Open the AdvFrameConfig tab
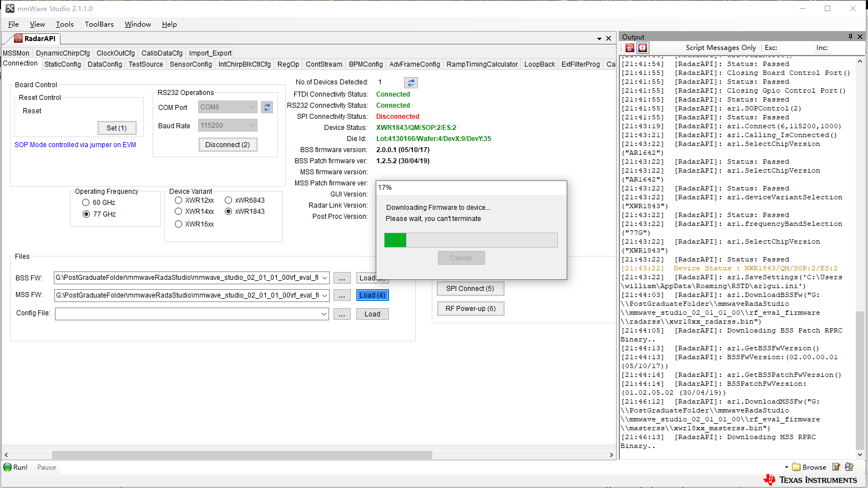Screen dimensions: 868x488 click(x=415, y=64)
